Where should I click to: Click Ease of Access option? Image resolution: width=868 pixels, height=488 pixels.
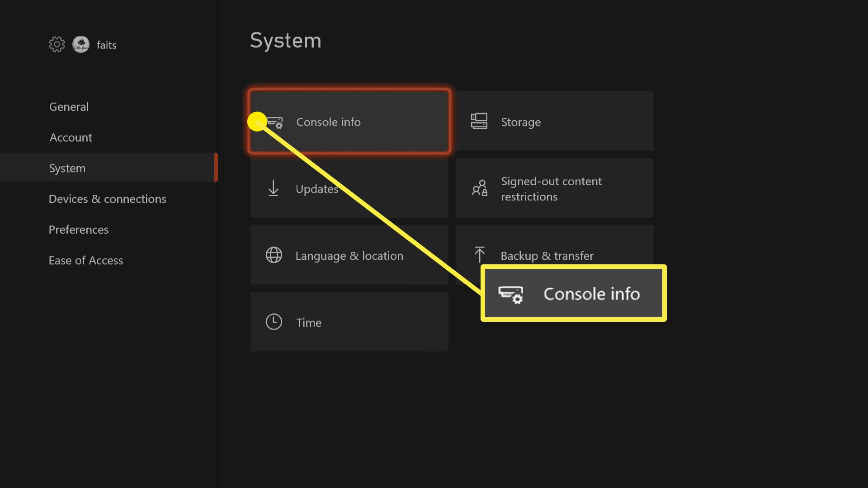pos(85,260)
